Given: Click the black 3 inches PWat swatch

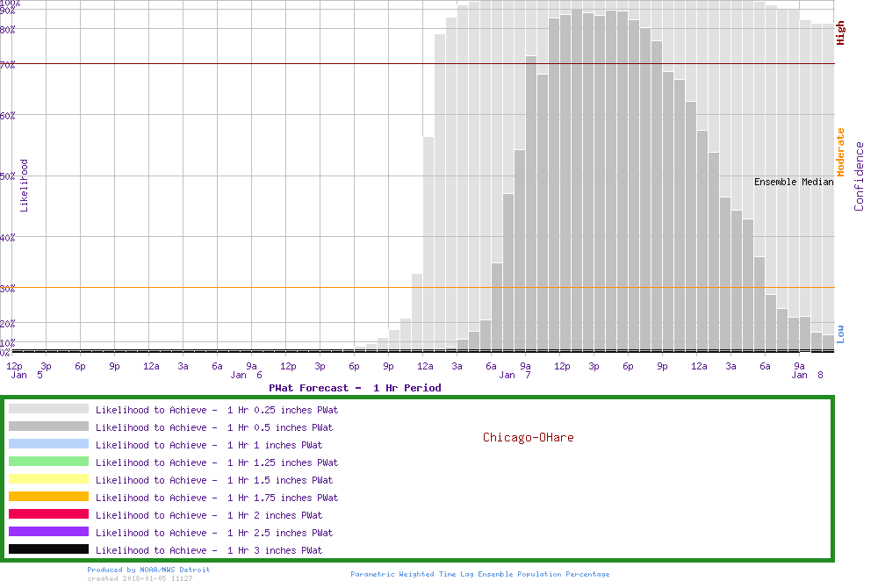Looking at the screenshot, I should pyautogui.click(x=48, y=549).
